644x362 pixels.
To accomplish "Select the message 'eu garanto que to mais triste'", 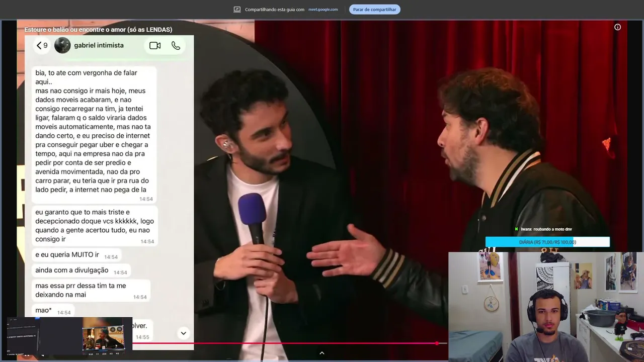I will pos(95,226).
